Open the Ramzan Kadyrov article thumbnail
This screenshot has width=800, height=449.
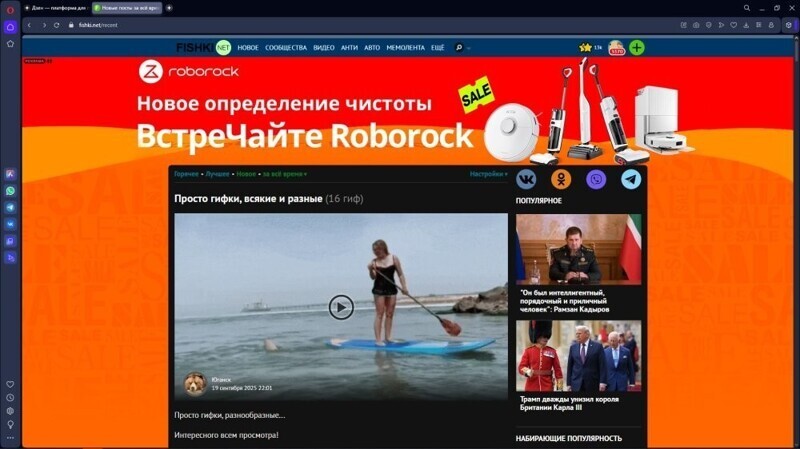point(578,249)
